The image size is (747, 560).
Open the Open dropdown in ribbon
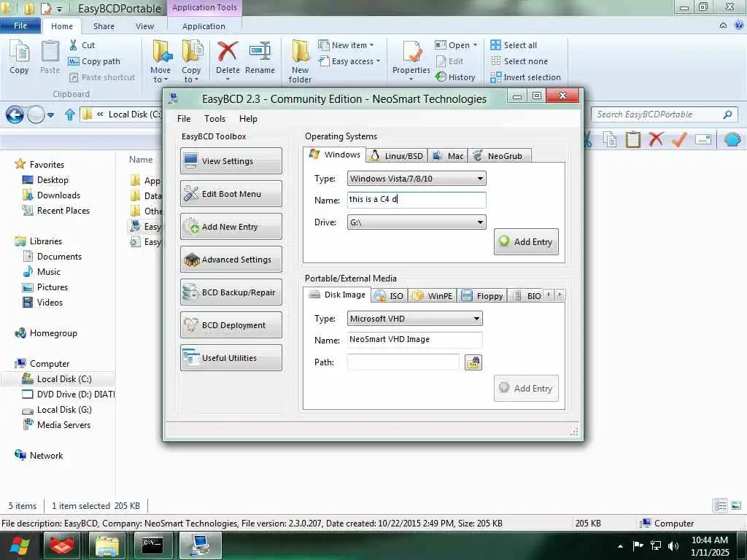[x=456, y=45]
